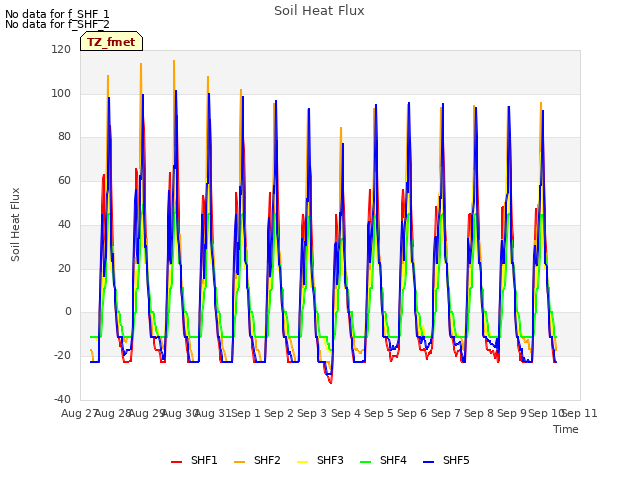
Task: Click the orange SHF2 legend swatch
Action: 240,461
